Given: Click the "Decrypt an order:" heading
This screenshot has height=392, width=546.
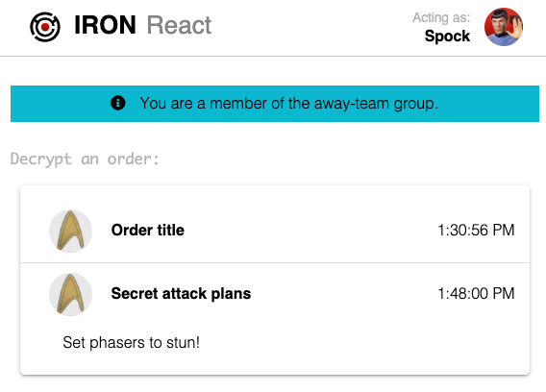Looking at the screenshot, I should coord(85,159).
